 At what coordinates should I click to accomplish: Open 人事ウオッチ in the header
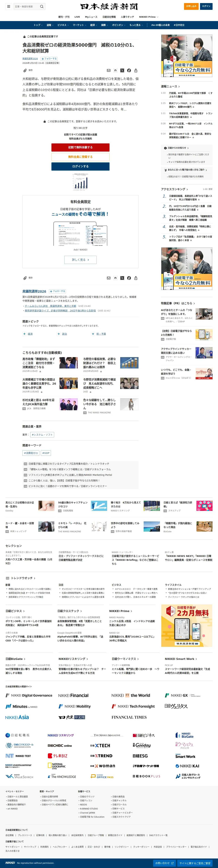click(127, 17)
